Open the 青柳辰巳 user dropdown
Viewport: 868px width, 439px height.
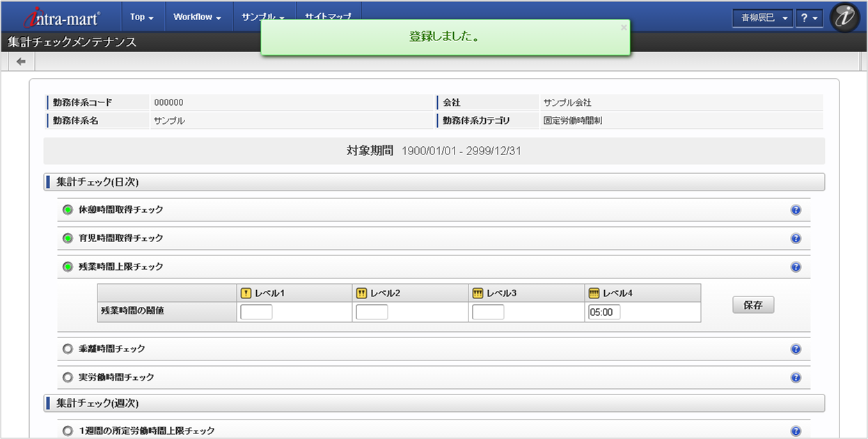(x=762, y=18)
